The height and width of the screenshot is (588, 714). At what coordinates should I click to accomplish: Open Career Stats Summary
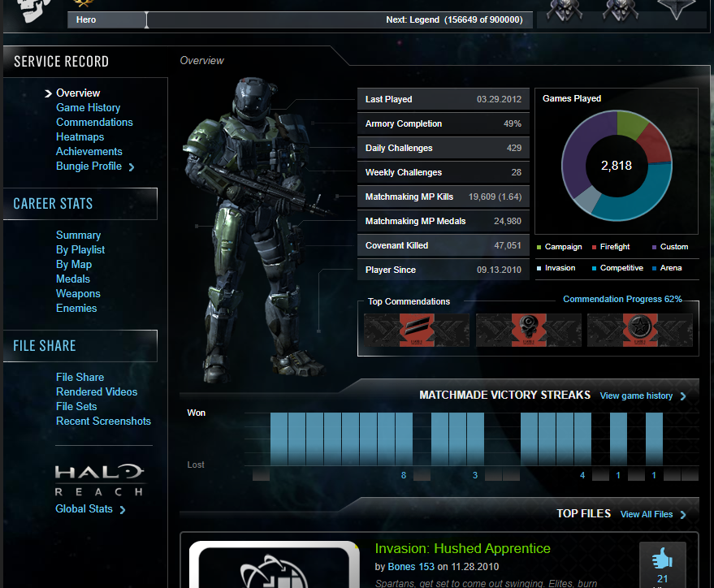[x=78, y=236]
